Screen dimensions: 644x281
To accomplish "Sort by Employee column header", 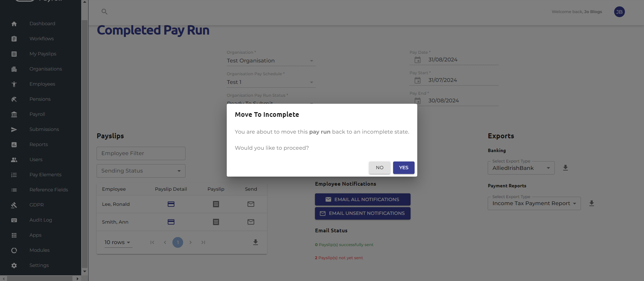I will coord(114,189).
